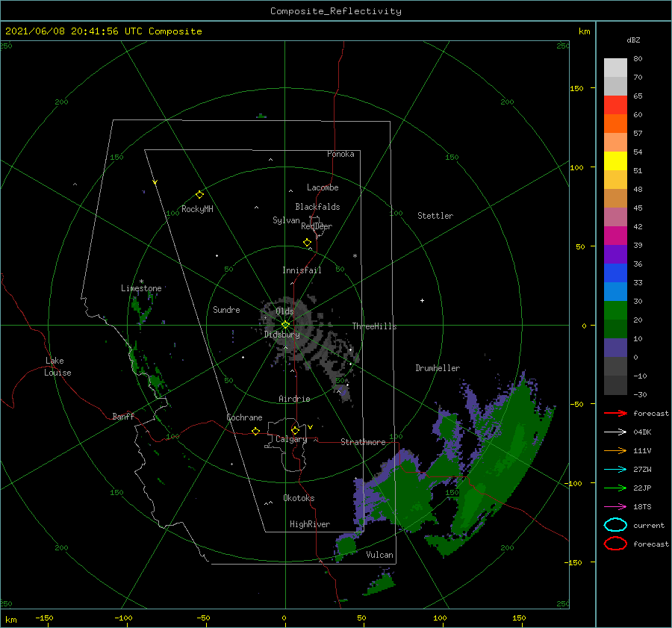Click the Blackfalds city label
This screenshot has width=672, height=628.
[317, 207]
